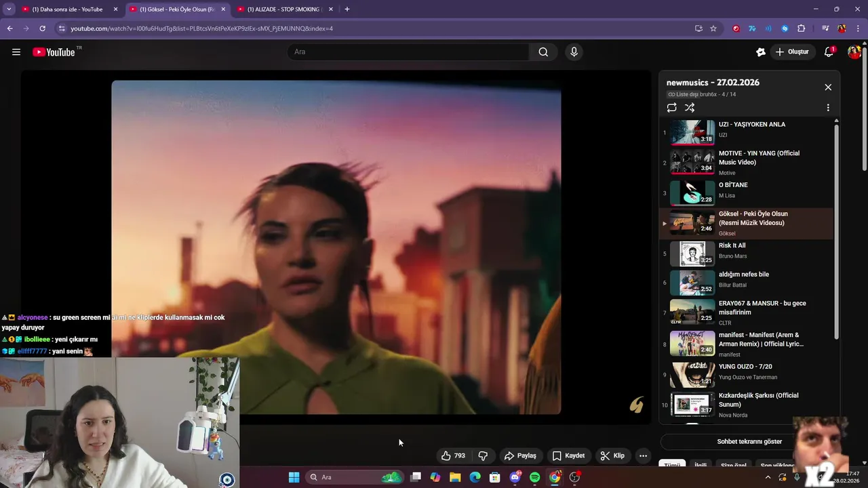The height and width of the screenshot is (488, 868).
Task: Dislike the video
Action: tap(483, 455)
